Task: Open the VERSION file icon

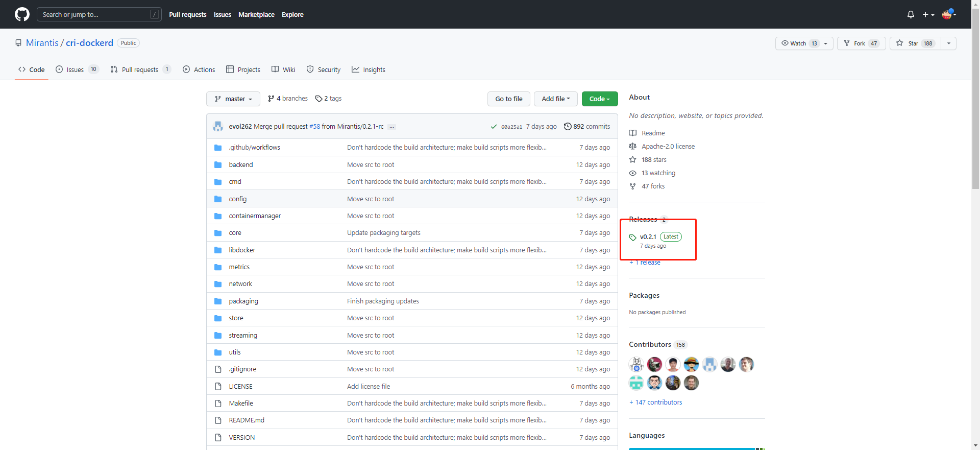Action: click(x=218, y=438)
